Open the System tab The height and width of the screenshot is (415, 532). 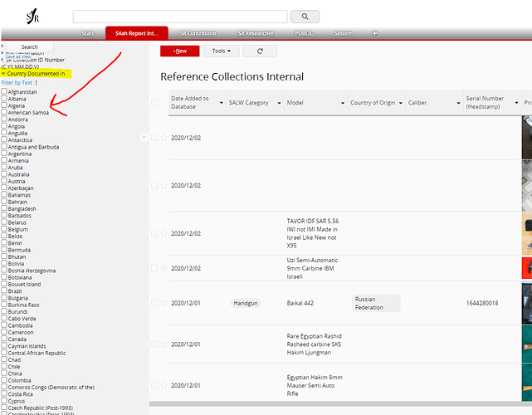[344, 33]
